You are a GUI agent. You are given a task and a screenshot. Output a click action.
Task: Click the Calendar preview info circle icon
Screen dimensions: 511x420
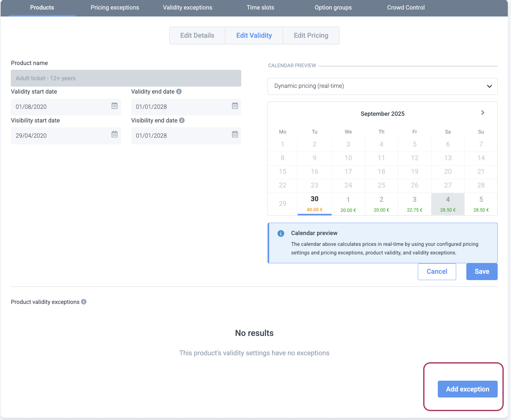pos(281,233)
